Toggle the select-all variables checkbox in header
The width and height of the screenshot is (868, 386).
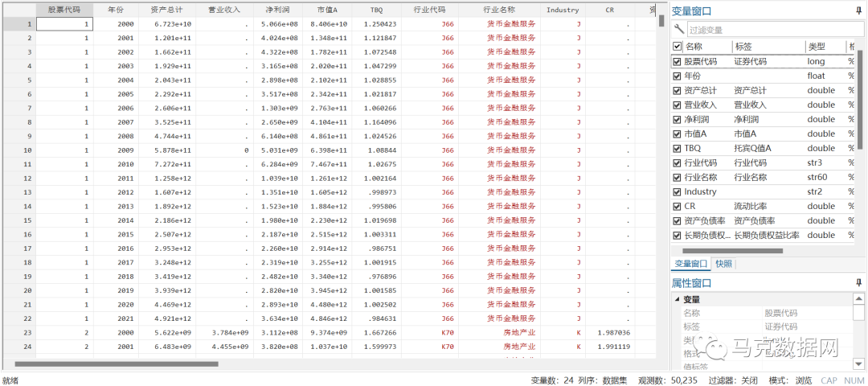pos(677,47)
